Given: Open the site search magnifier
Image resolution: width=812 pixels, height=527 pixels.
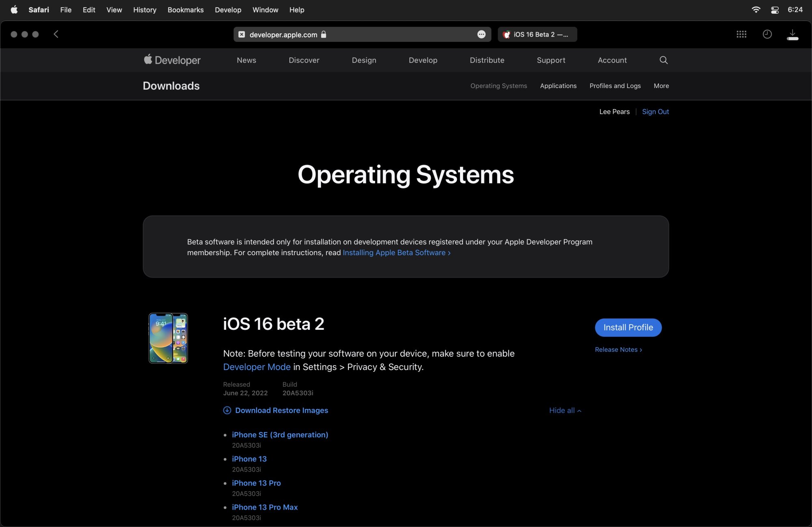Looking at the screenshot, I should coord(664,60).
